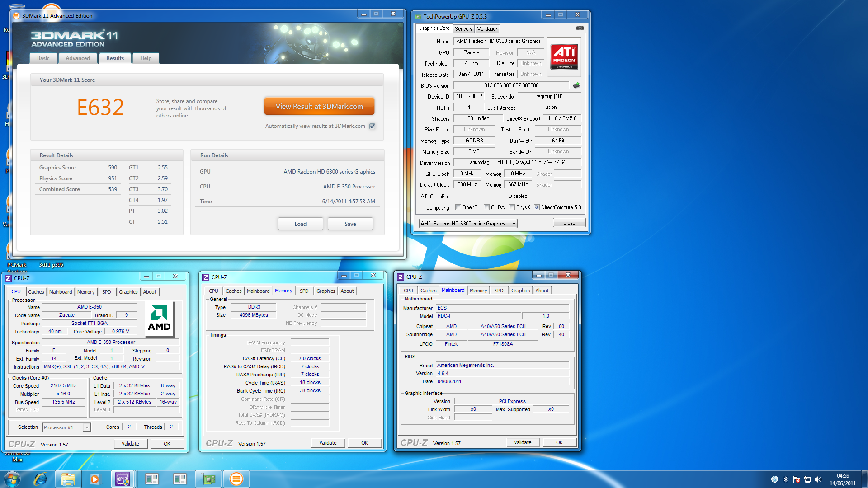Open Windows Media Player from the taskbar
Screen dimensions: 868x488
coord(95,479)
